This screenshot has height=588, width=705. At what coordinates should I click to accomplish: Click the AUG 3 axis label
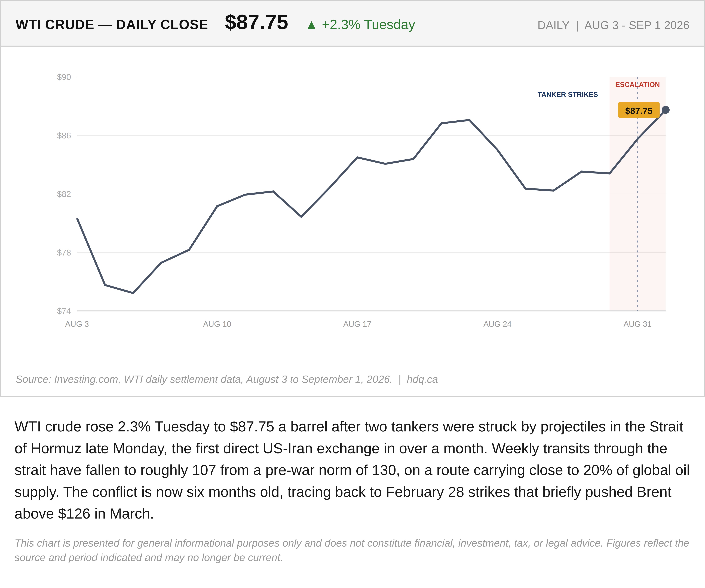[77, 324]
